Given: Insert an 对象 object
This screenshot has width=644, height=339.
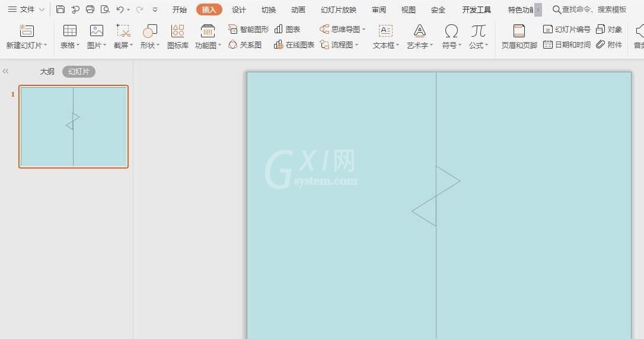Looking at the screenshot, I should tap(608, 29).
